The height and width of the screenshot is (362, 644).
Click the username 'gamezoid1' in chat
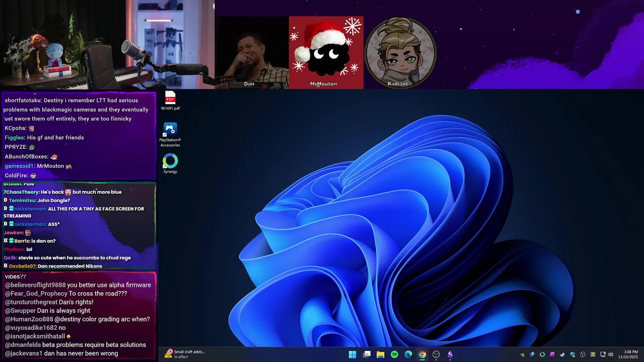(19, 166)
